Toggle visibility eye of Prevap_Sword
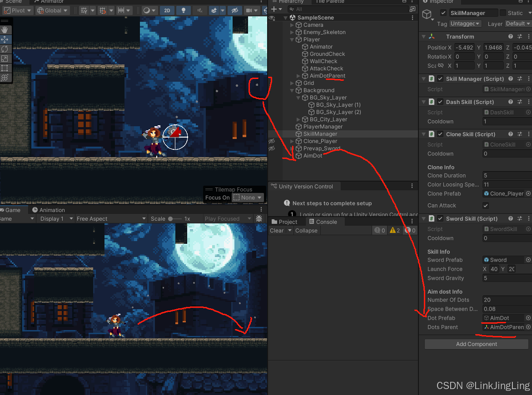This screenshot has width=532, height=395. point(272,148)
